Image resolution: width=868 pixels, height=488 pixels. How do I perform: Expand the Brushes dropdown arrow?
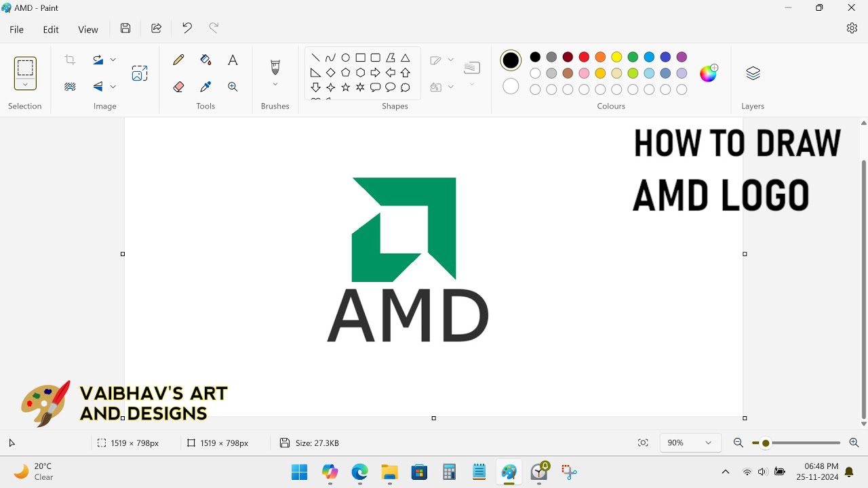[275, 85]
